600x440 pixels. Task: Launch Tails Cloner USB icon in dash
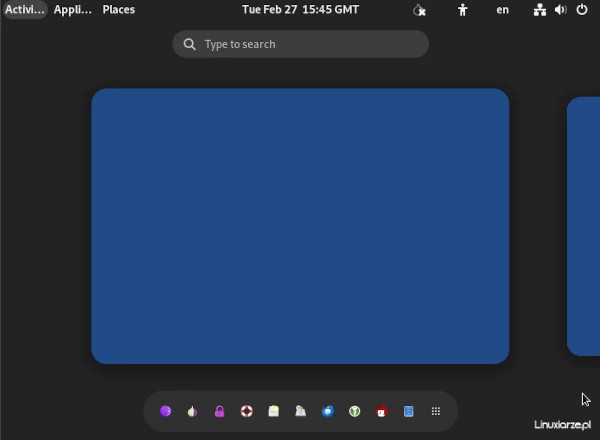tap(300, 411)
